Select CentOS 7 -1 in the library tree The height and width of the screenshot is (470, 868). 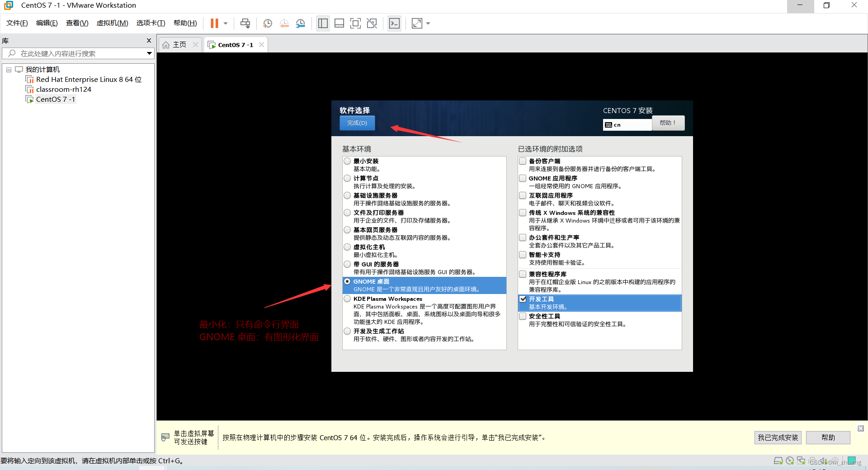pos(55,100)
